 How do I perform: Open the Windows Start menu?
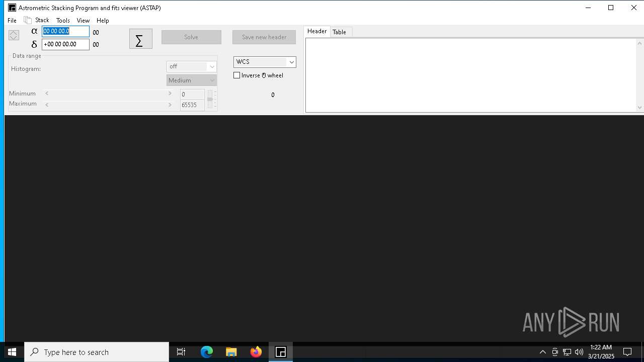12,352
